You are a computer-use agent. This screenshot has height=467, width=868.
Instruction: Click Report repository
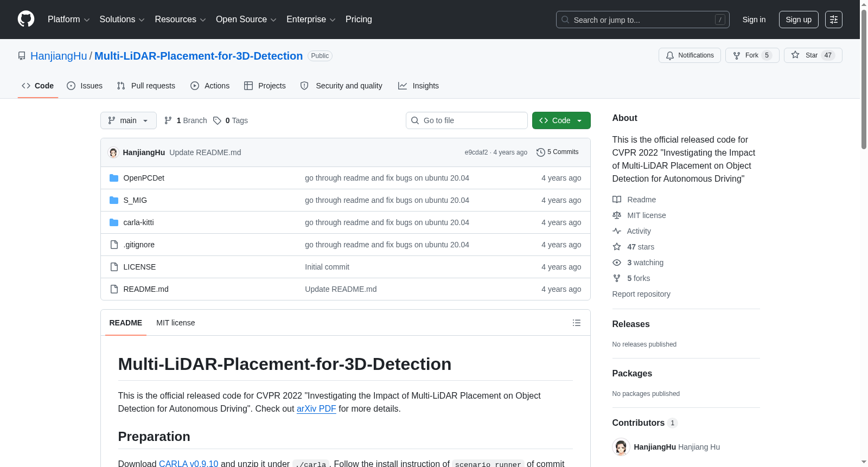pyautogui.click(x=641, y=294)
